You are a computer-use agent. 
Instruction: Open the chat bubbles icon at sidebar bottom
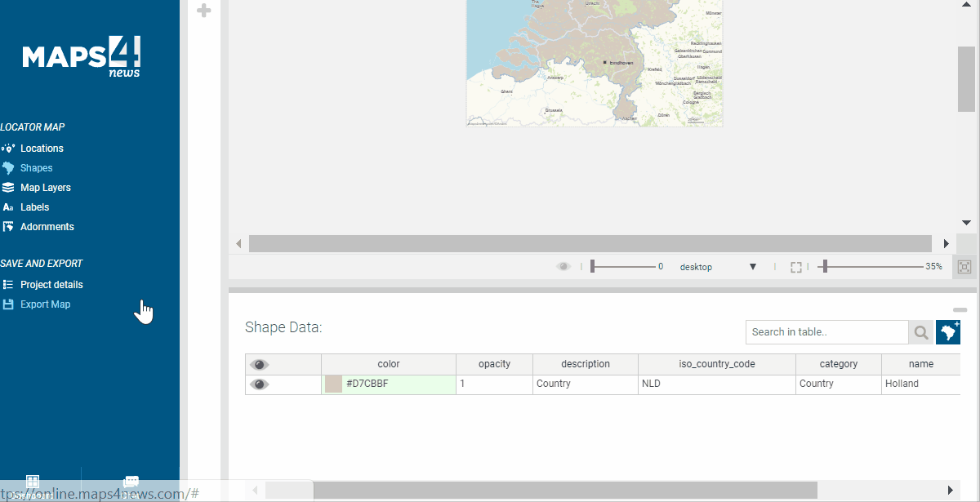pyautogui.click(x=131, y=482)
